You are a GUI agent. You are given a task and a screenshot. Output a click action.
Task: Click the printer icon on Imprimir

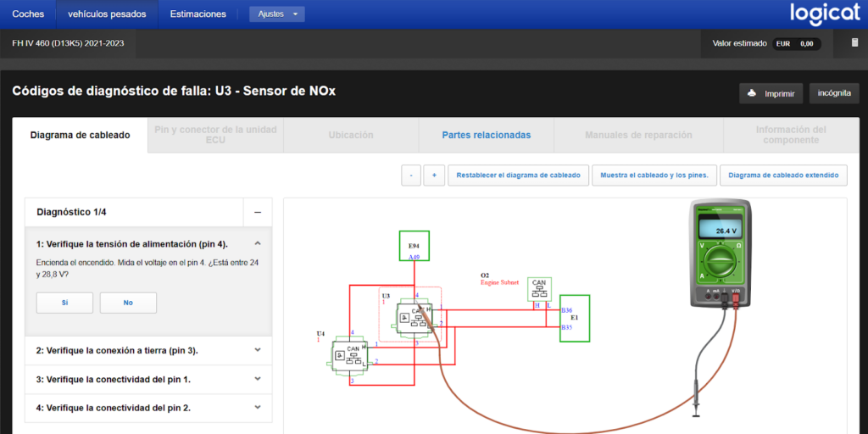pyautogui.click(x=752, y=93)
